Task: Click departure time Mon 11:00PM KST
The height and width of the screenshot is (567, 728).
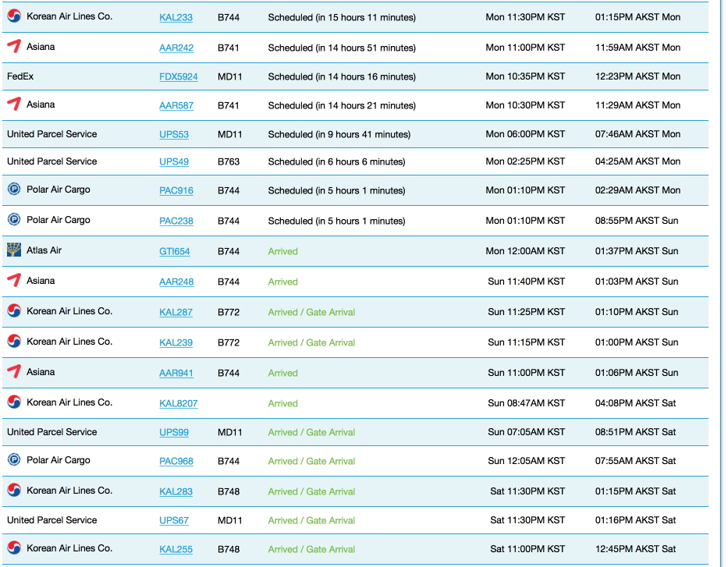Action: 525,48
